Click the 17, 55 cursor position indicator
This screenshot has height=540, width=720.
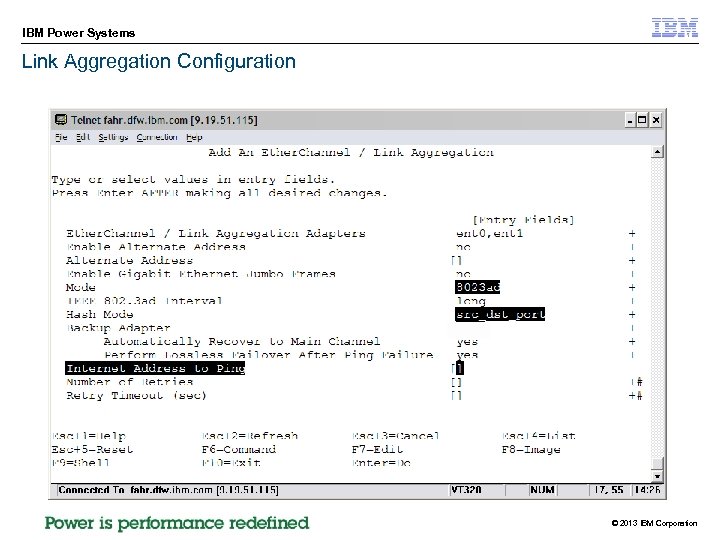[609, 490]
